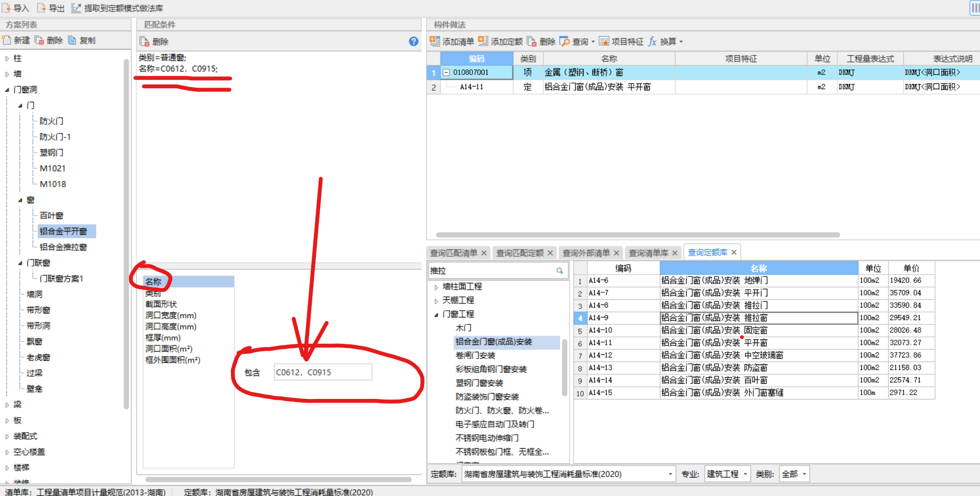Expand 墙柱面工程 in the quota tree
Screen dimensions: 980x496
[x=436, y=287]
